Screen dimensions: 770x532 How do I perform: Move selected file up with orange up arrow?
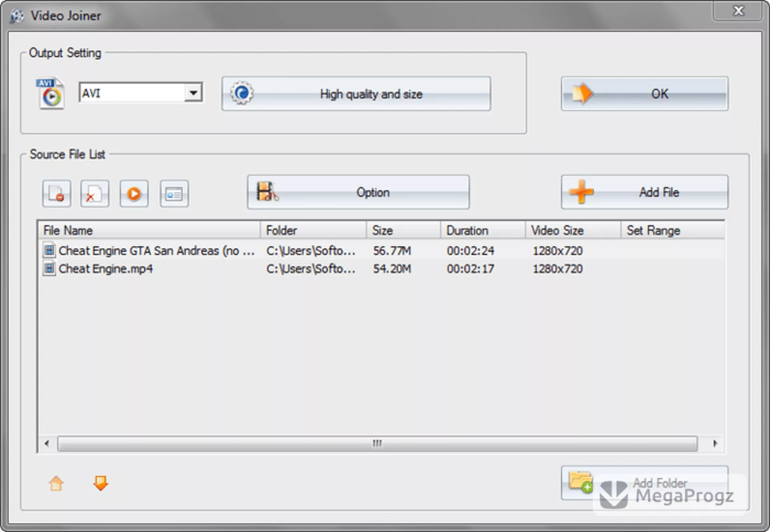point(56,483)
